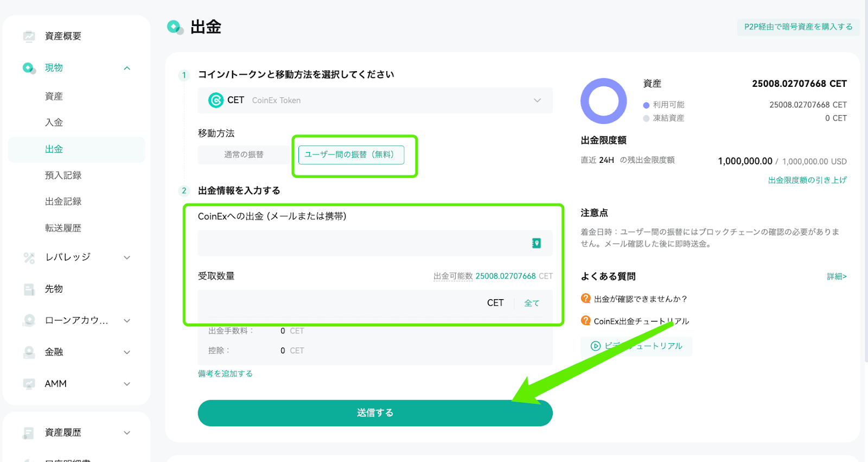This screenshot has width=868, height=462.
Task: Click the 先物 futures icon in sidebar
Action: click(29, 289)
